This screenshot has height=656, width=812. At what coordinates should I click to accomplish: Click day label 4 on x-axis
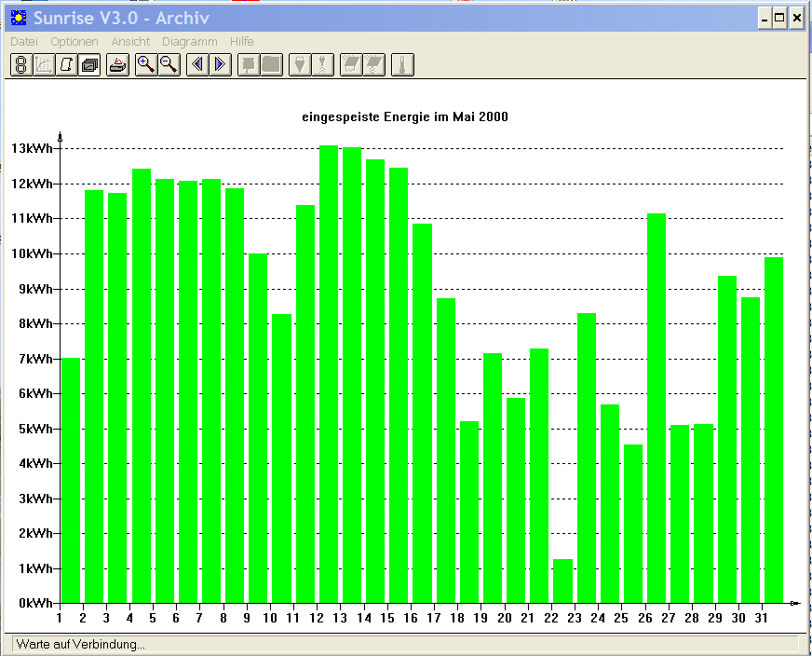point(129,618)
